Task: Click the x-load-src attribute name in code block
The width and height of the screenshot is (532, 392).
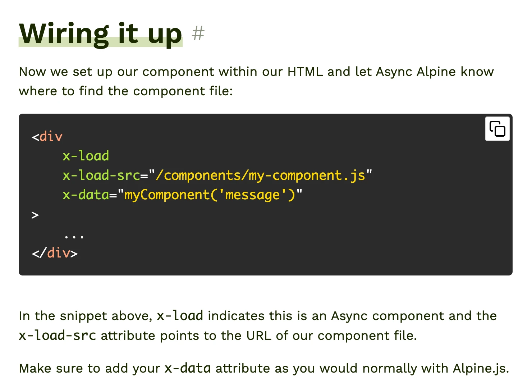Action: (101, 176)
